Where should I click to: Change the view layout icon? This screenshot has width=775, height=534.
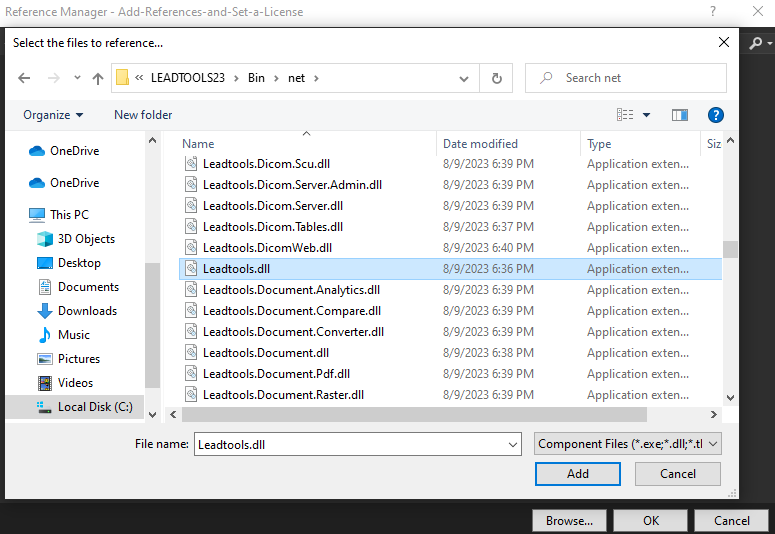625,115
